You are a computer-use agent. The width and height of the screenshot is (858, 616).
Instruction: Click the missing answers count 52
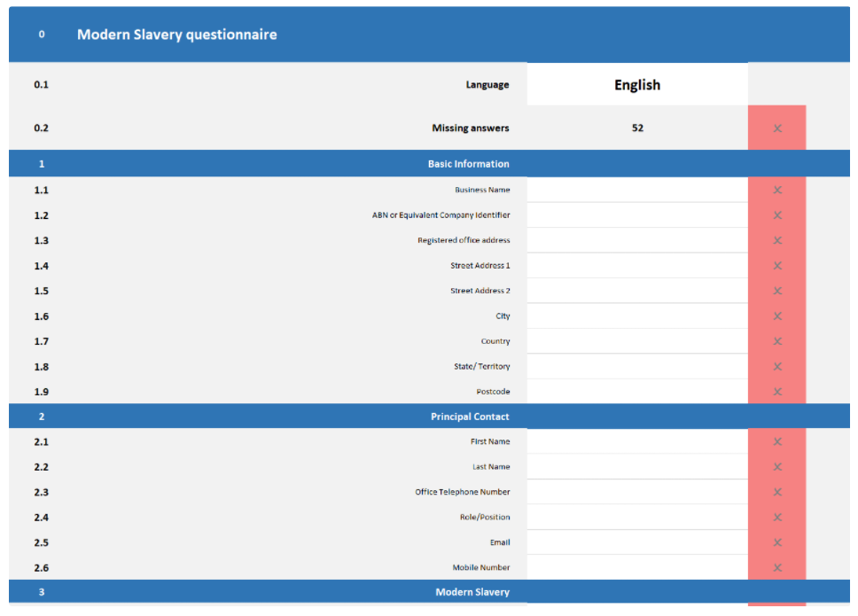(637, 128)
